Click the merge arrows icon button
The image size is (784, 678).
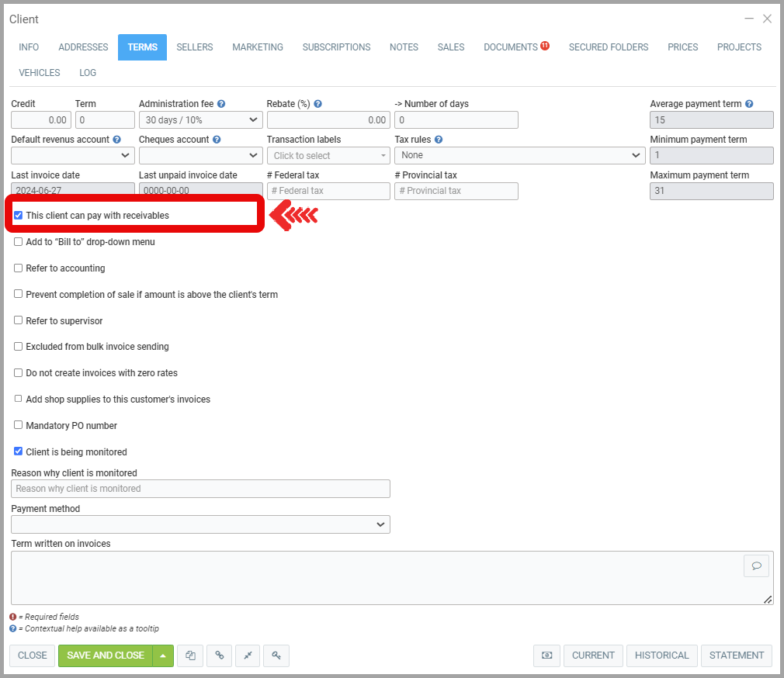(248, 656)
